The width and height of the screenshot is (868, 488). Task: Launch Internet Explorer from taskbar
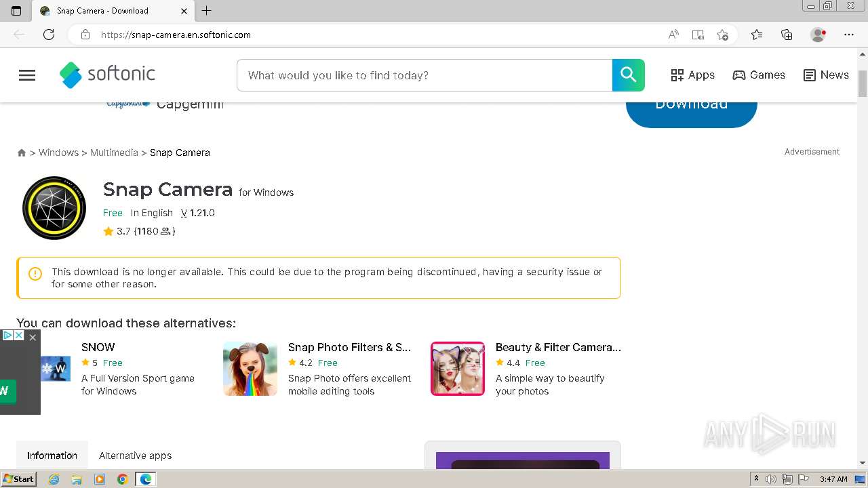54,479
